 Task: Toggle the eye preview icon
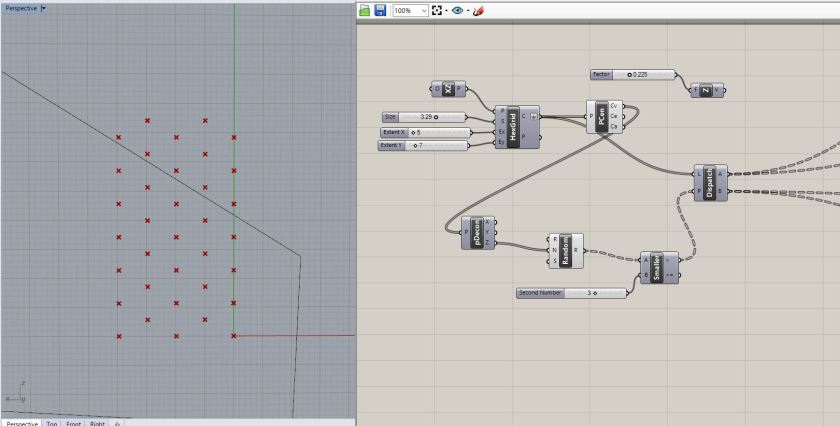[457, 10]
